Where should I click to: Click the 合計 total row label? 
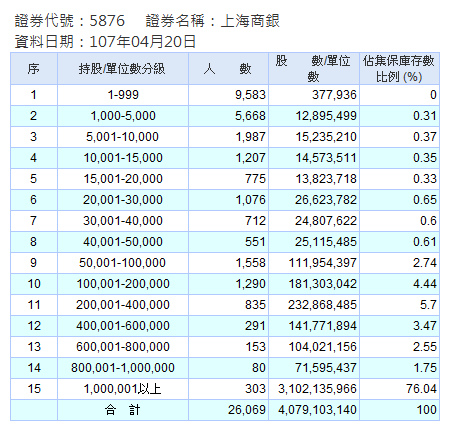pos(123,410)
